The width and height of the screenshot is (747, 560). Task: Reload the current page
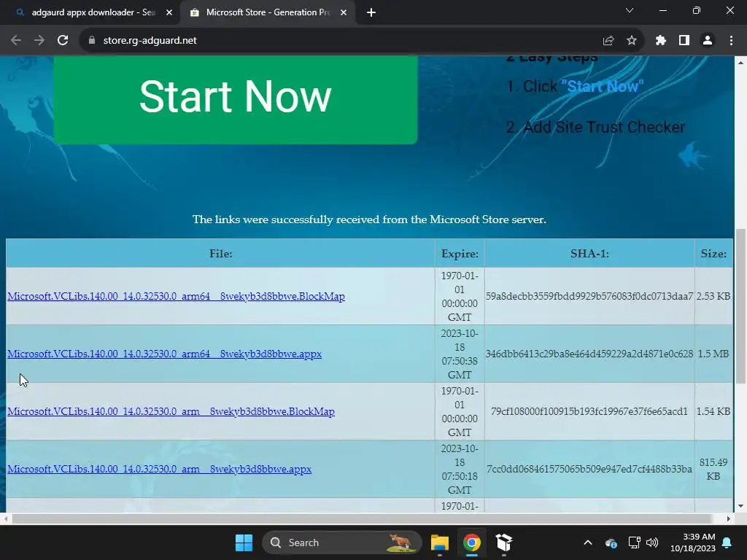click(63, 41)
